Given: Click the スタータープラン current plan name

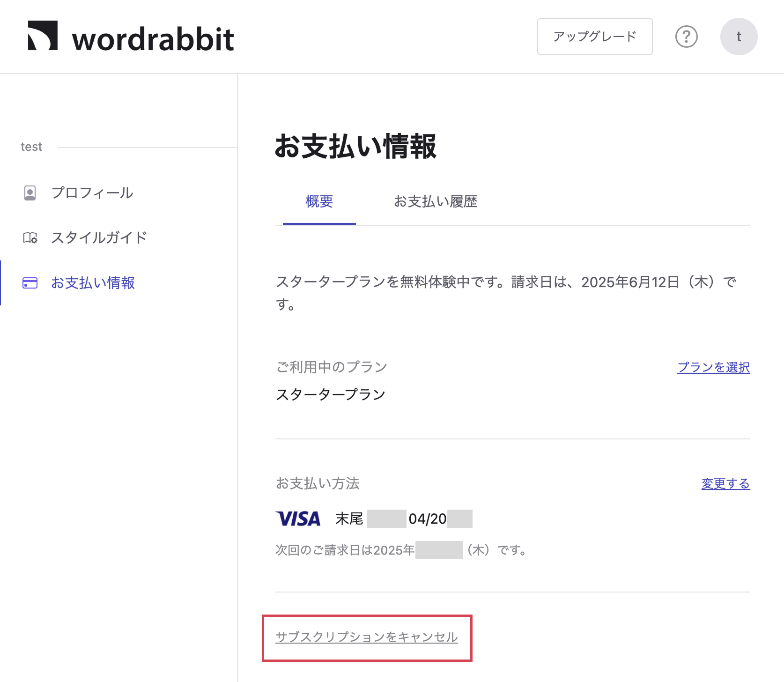Looking at the screenshot, I should 330,394.
